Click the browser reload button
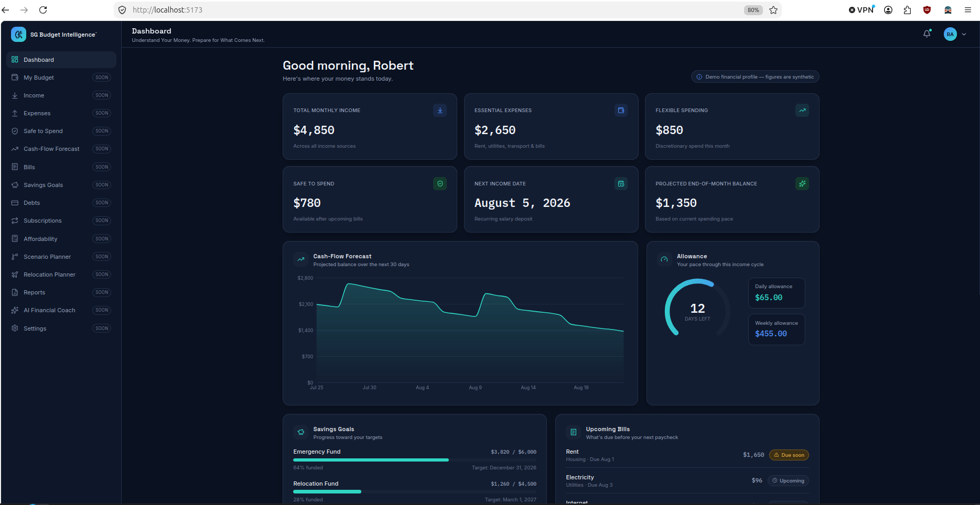The height and width of the screenshot is (505, 980). (x=43, y=10)
